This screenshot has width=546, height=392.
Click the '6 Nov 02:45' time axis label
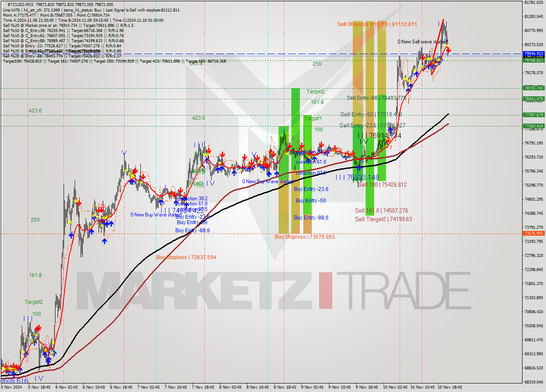click(67, 388)
